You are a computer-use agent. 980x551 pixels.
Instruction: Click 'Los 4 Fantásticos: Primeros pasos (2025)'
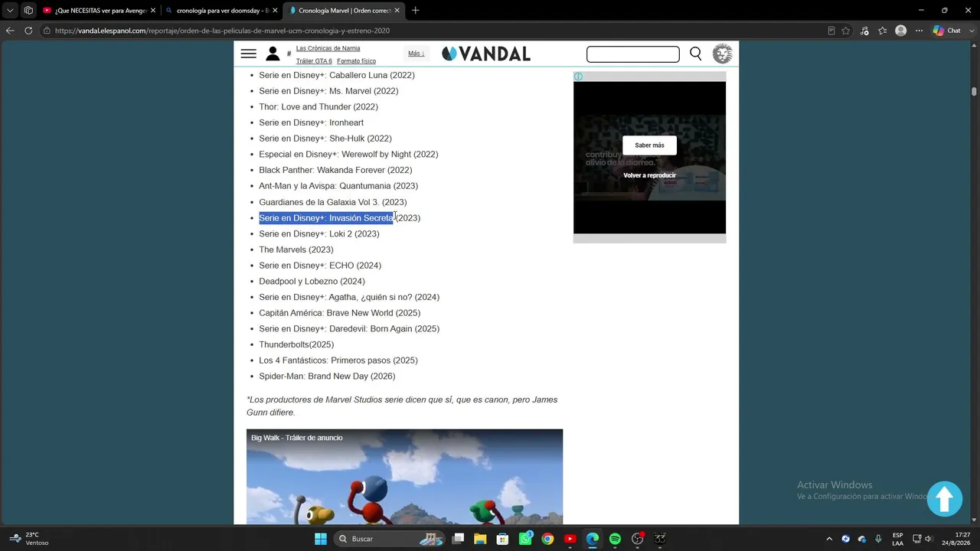(338, 360)
